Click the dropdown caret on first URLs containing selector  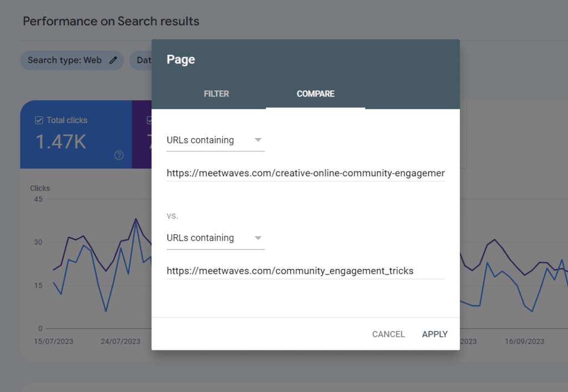(258, 140)
